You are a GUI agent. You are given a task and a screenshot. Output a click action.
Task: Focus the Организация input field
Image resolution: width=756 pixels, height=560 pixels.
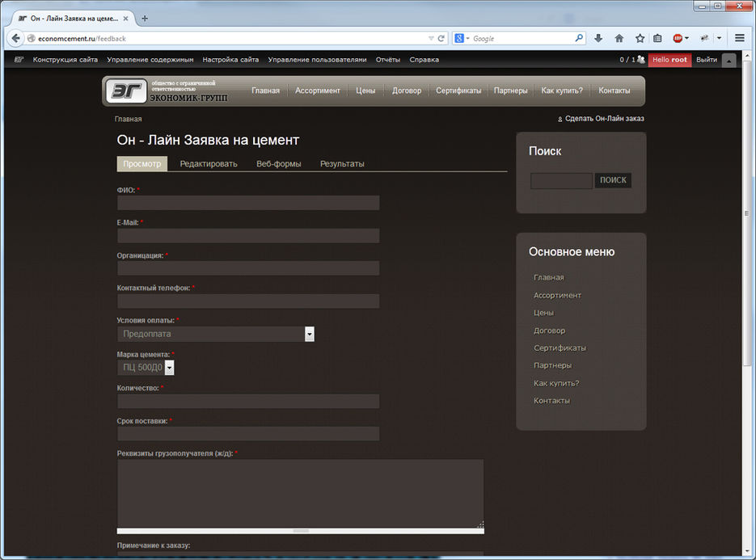click(248, 268)
